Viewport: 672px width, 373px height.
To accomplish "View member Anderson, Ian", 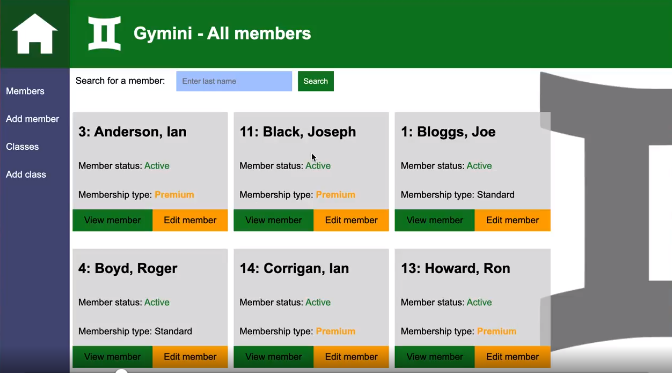I will coord(113,220).
